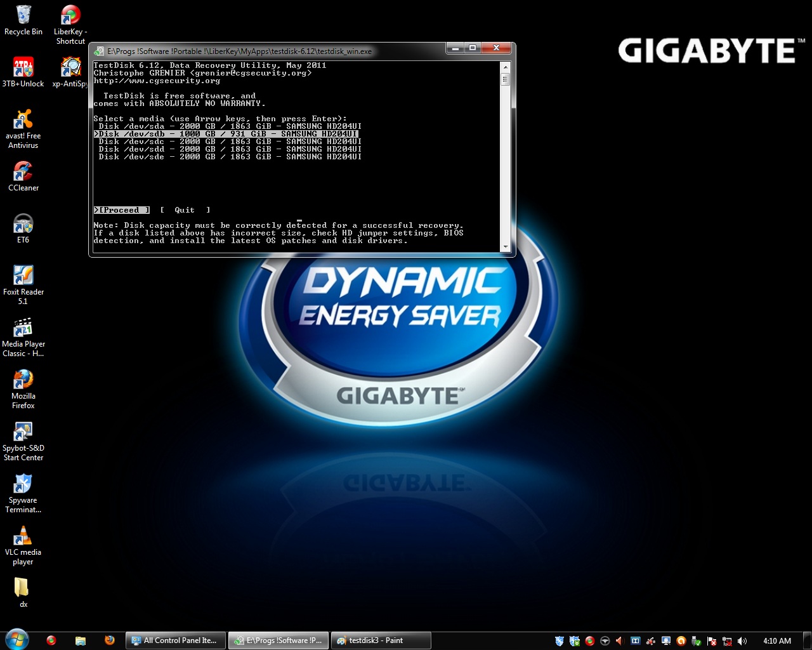Select the [Proceed] option in TestDisk
Image resolution: width=812 pixels, height=650 pixels.
click(122, 210)
